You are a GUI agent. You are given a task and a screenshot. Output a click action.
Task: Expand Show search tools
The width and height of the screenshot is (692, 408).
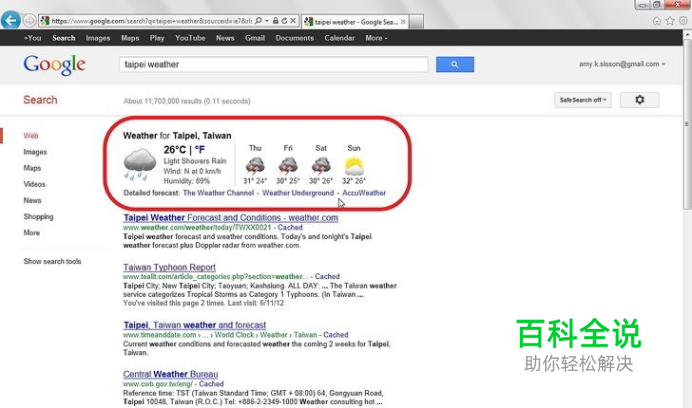[x=52, y=261]
